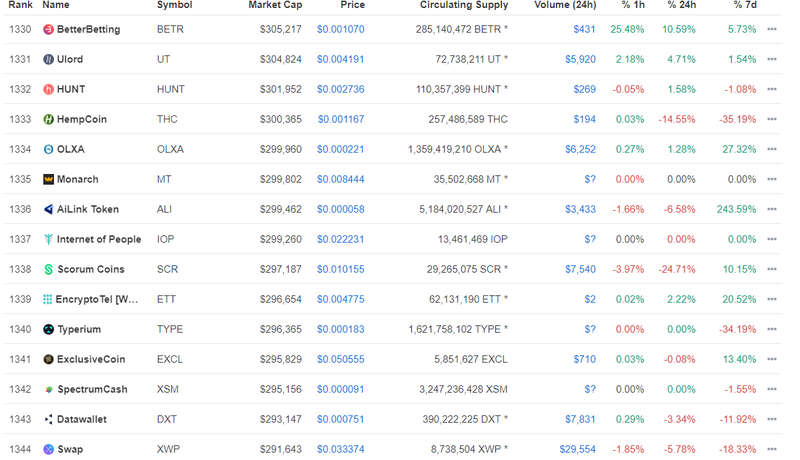Sort by the Price column header
This screenshot has width=800, height=460.
point(353,5)
